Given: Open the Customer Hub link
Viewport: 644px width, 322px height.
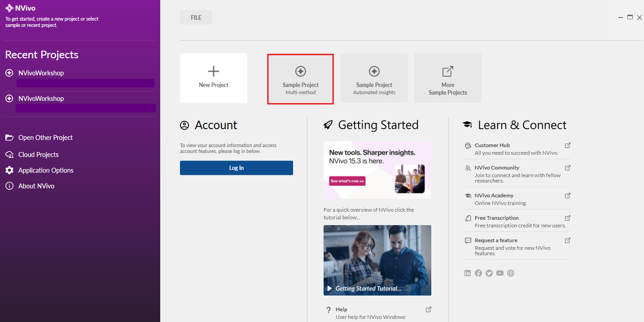Looking at the screenshot, I should (492, 145).
